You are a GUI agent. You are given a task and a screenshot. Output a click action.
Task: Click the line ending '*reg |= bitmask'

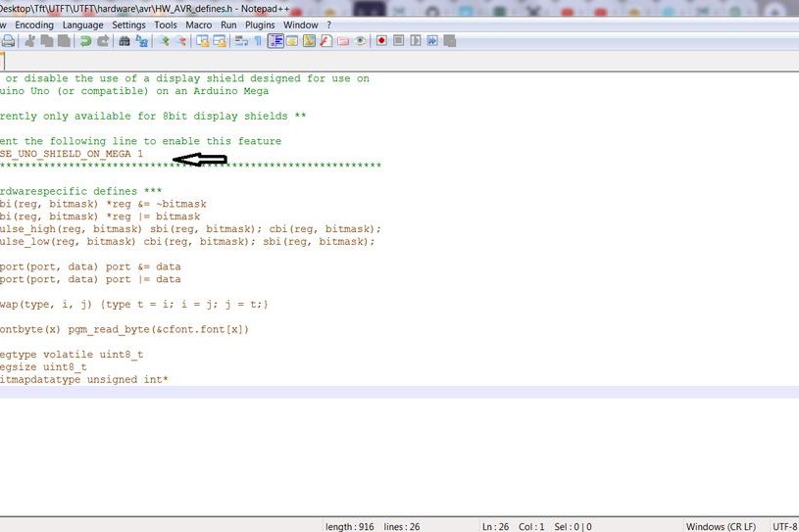(100, 217)
